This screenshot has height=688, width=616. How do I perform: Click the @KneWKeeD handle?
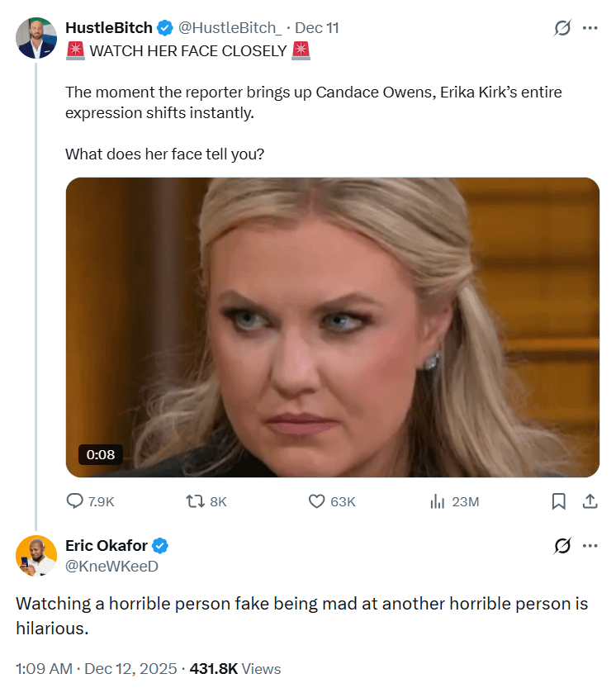(x=111, y=566)
